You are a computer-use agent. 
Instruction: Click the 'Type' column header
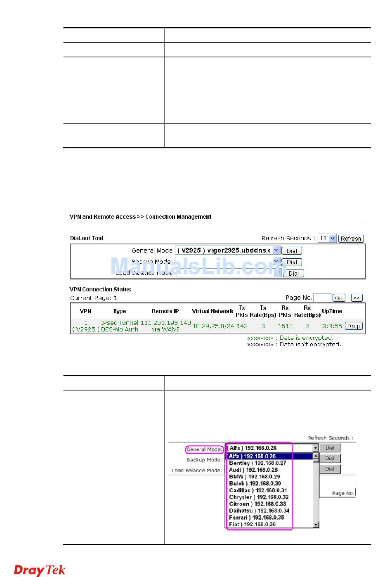(120, 311)
